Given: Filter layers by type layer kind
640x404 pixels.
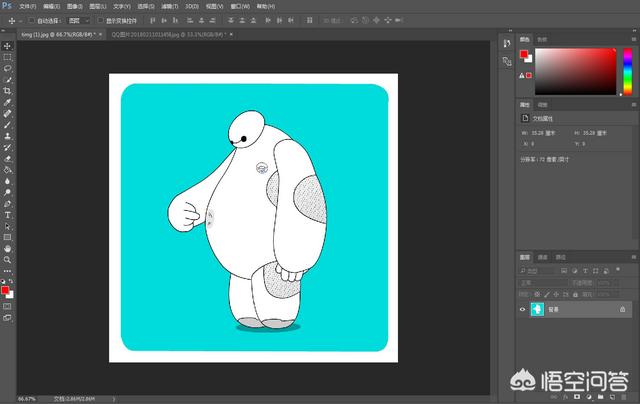Looking at the screenshot, I should [x=585, y=271].
